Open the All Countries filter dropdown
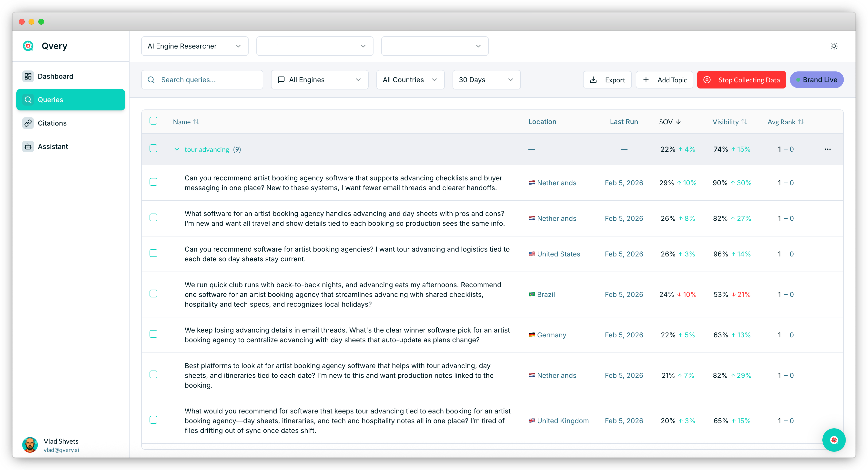This screenshot has height=470, width=868. click(x=410, y=80)
